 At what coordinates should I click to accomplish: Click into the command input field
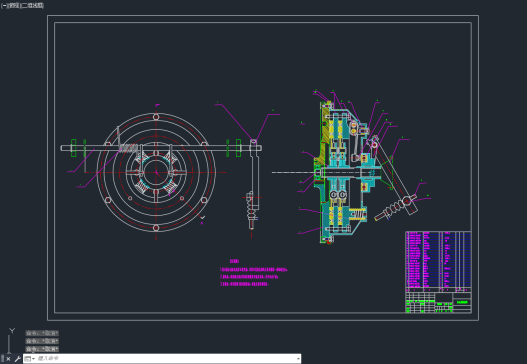(x=166, y=359)
